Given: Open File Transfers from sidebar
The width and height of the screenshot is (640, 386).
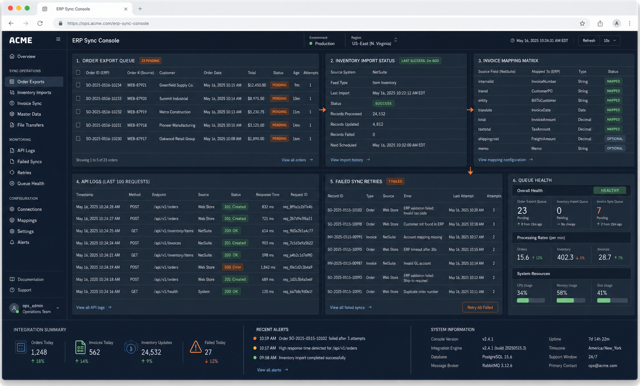Looking at the screenshot, I should [x=31, y=125].
